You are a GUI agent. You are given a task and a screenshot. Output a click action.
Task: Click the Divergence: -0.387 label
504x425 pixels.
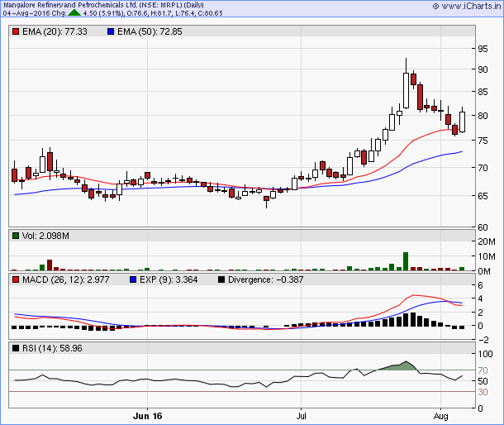point(265,279)
